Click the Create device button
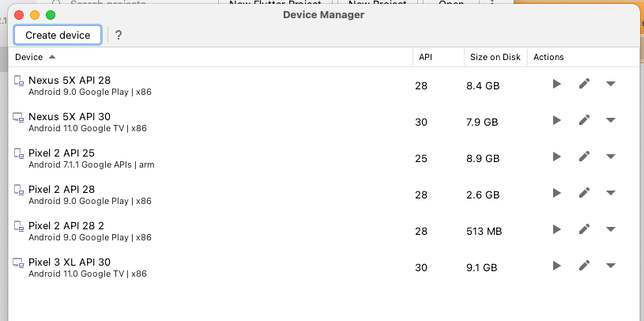 coord(58,35)
